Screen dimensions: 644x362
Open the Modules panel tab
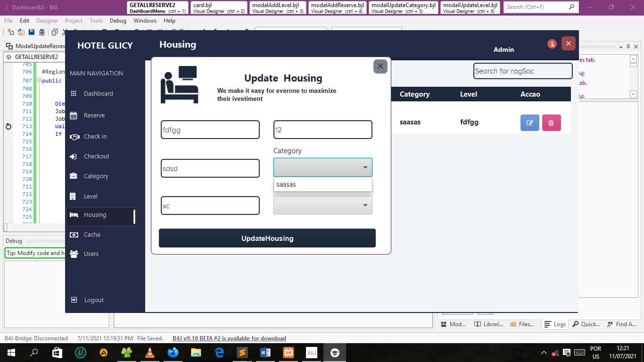[x=454, y=324]
